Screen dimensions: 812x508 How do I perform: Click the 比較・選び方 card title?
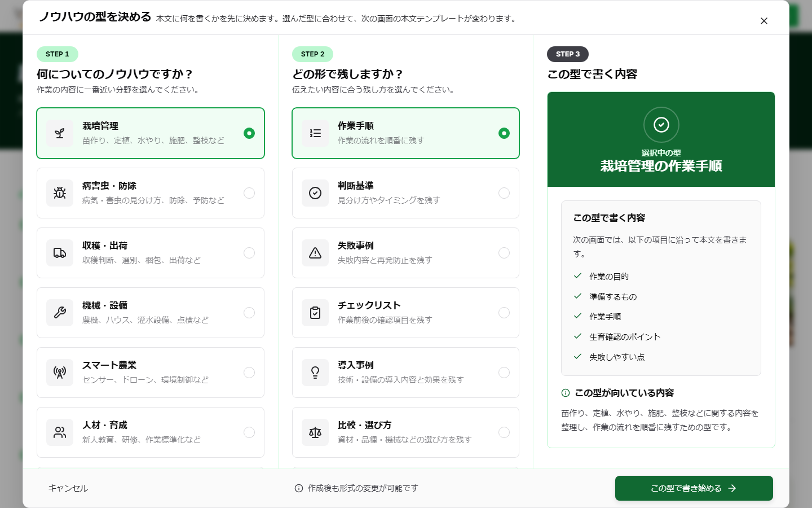364,425
